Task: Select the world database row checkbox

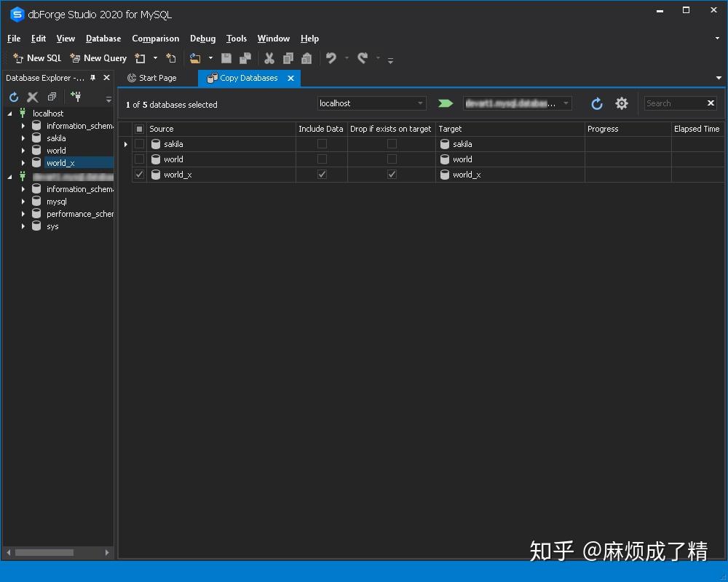Action: 139,159
